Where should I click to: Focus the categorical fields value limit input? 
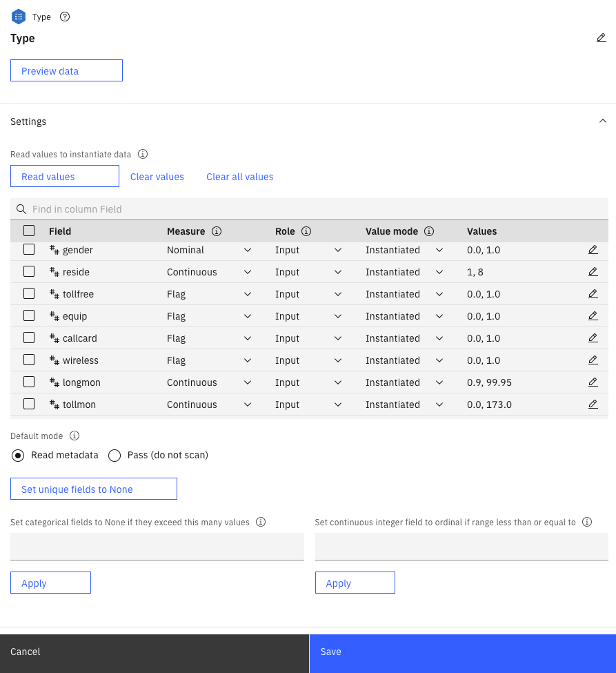[x=157, y=547]
